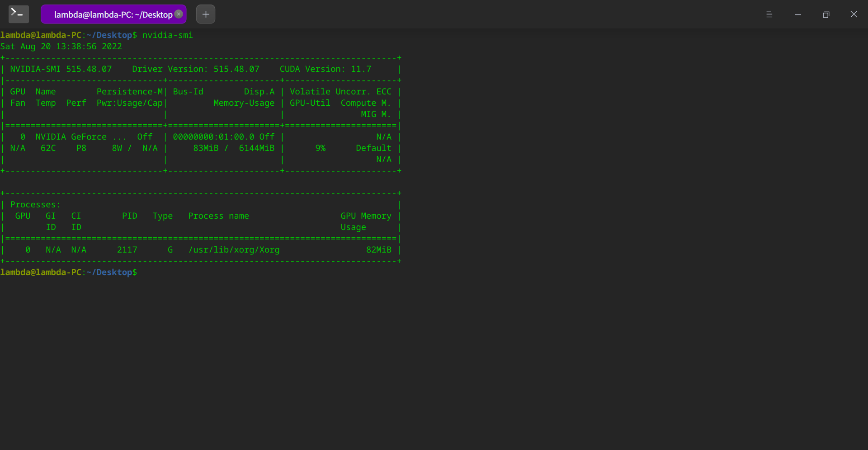
Task: Click the 6144MiB total memory value
Action: [257, 148]
